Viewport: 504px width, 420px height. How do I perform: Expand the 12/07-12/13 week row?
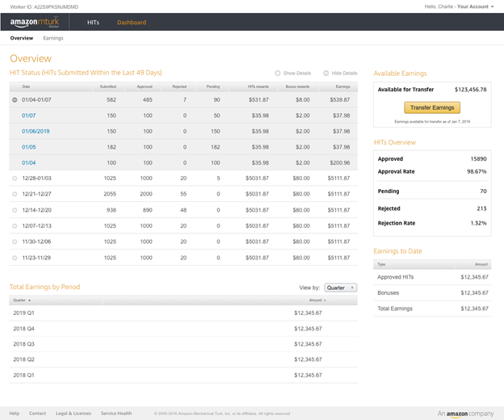tap(15, 226)
